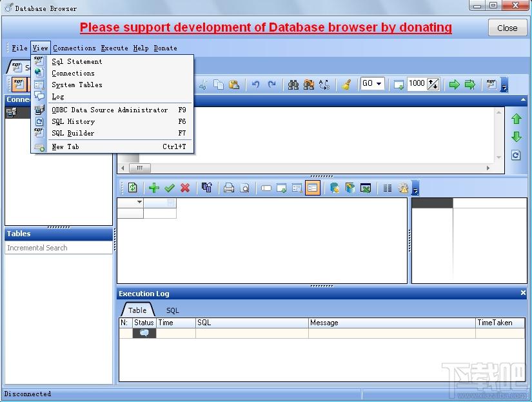Click the A-to-B replace text icon
The image size is (532, 402).
click(x=324, y=85)
